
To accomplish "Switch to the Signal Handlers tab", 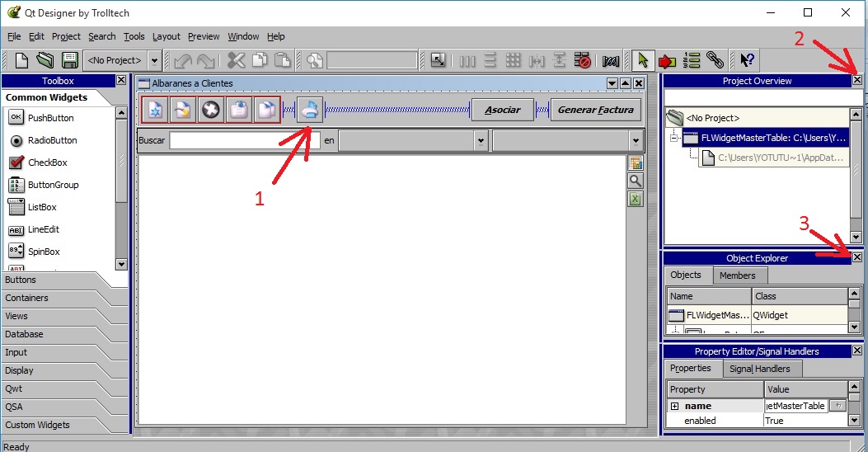I will pyautogui.click(x=759, y=369).
